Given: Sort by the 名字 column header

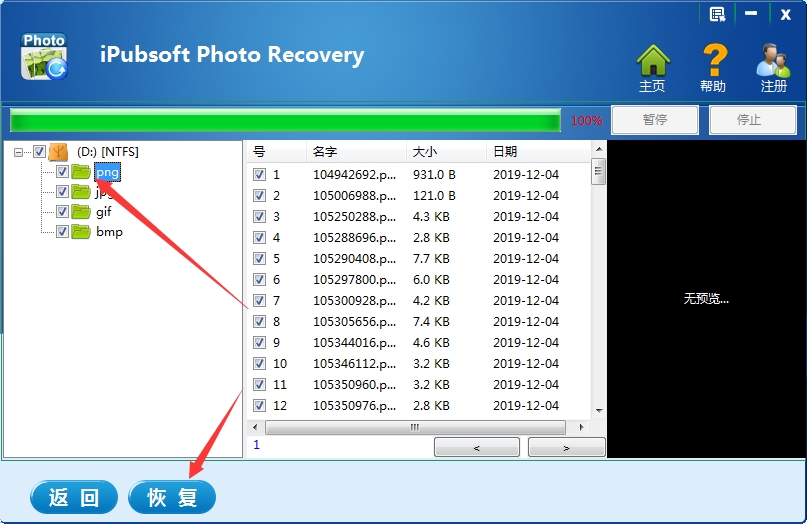Looking at the screenshot, I should (x=356, y=152).
